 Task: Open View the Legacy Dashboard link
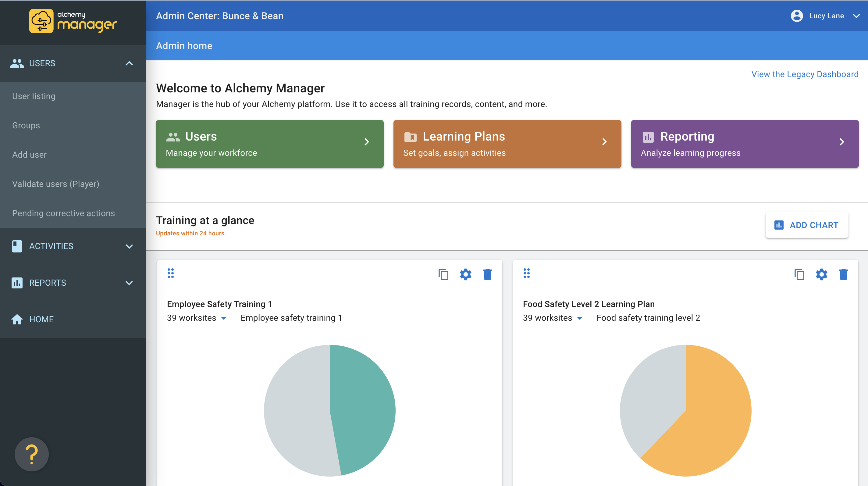click(805, 74)
